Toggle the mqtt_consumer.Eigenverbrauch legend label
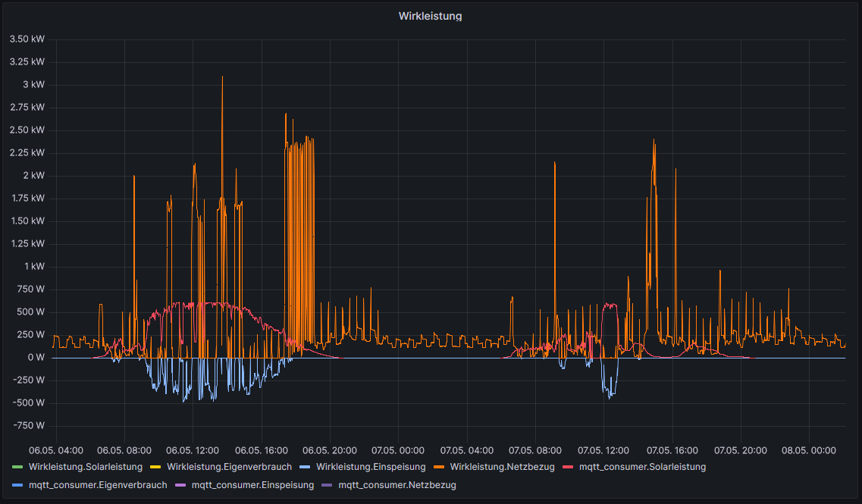Screen dimensions: 862x504 [97, 485]
